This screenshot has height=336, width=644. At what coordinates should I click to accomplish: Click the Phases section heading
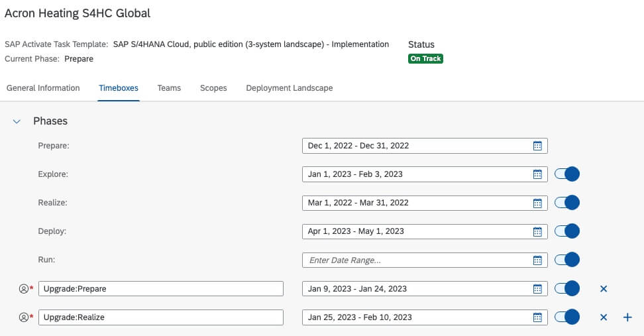pyautogui.click(x=50, y=121)
